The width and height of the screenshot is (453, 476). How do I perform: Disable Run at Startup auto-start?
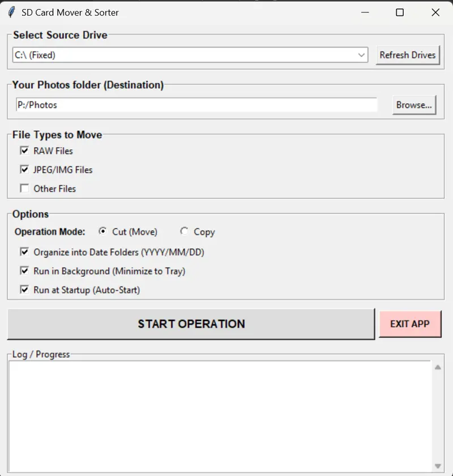tap(24, 290)
